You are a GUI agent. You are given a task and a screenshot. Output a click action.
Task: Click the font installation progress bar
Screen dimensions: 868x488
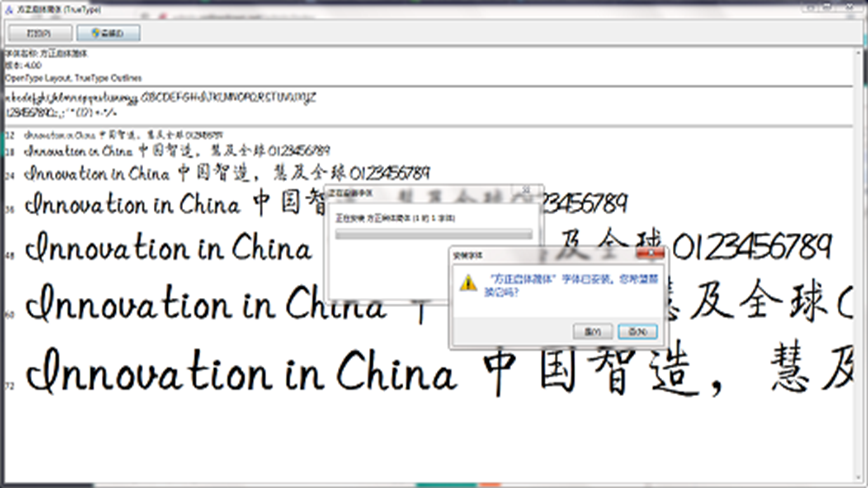[433, 234]
